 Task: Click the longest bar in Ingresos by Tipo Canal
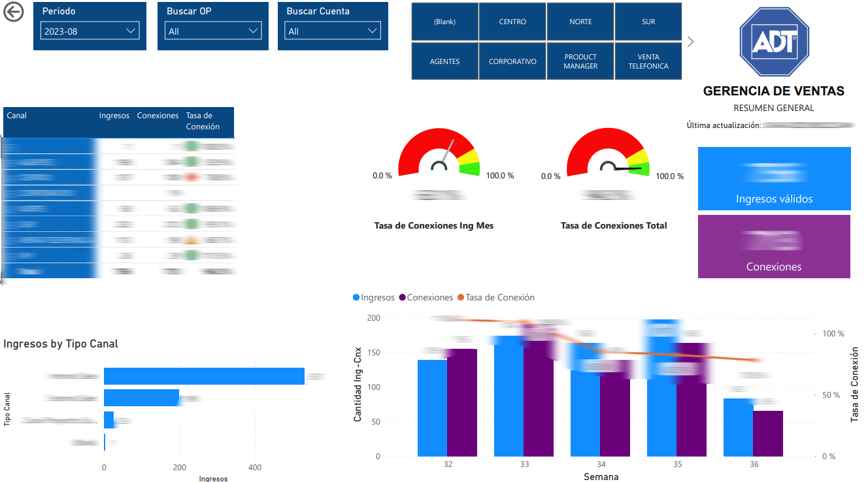[204, 376]
